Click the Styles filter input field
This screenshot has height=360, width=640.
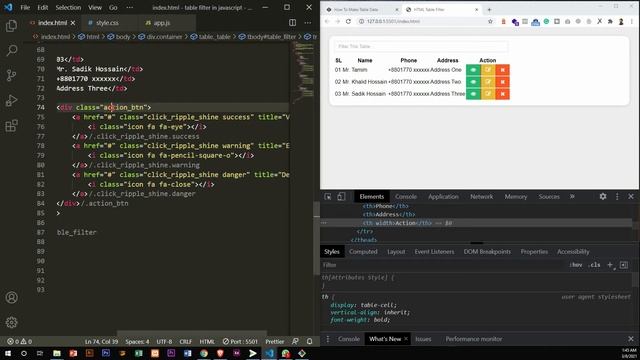443,265
